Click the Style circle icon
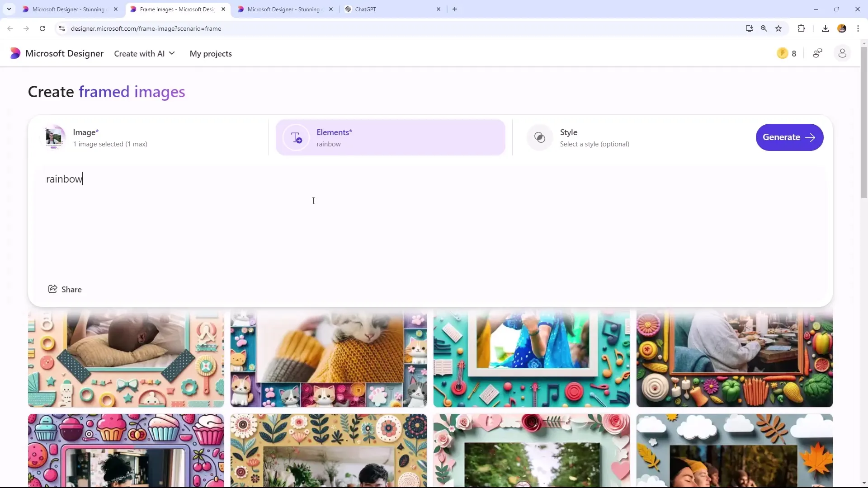The width and height of the screenshot is (868, 488). pyautogui.click(x=540, y=137)
